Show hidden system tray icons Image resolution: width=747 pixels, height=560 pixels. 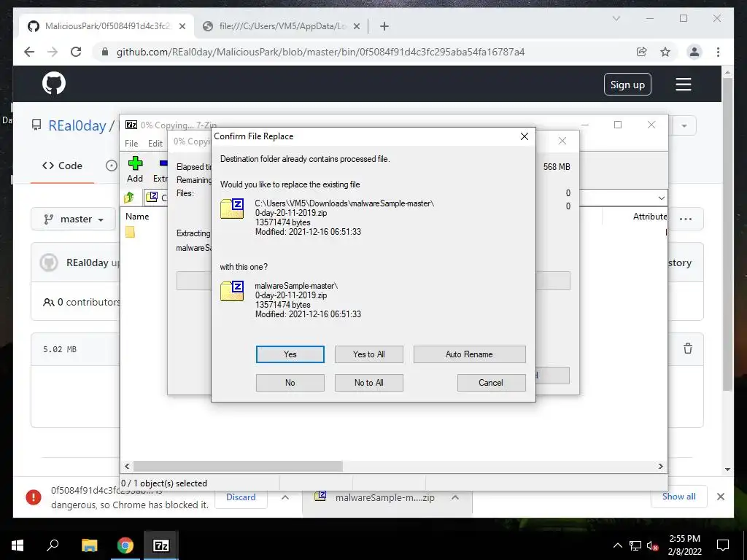coord(617,545)
